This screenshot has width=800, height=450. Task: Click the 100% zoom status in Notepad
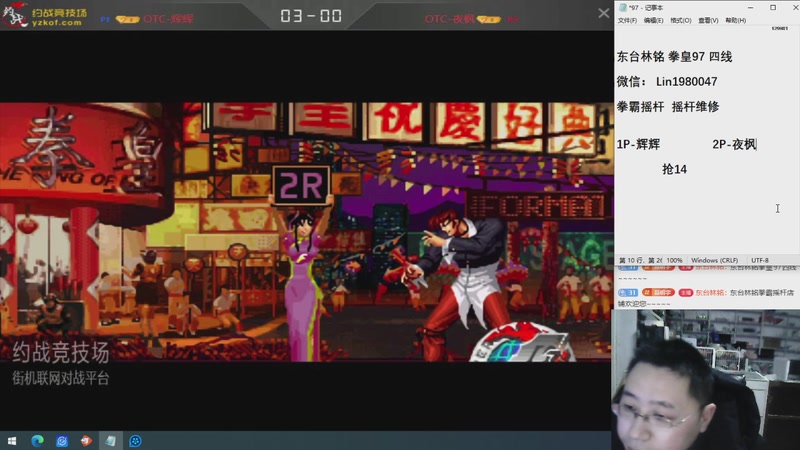pyautogui.click(x=674, y=260)
